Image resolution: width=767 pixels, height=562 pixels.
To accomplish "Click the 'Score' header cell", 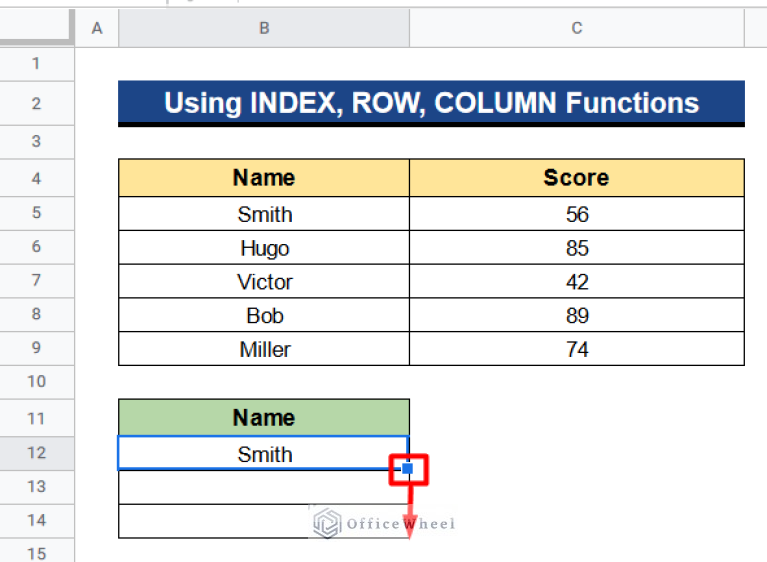I will 577,178.
